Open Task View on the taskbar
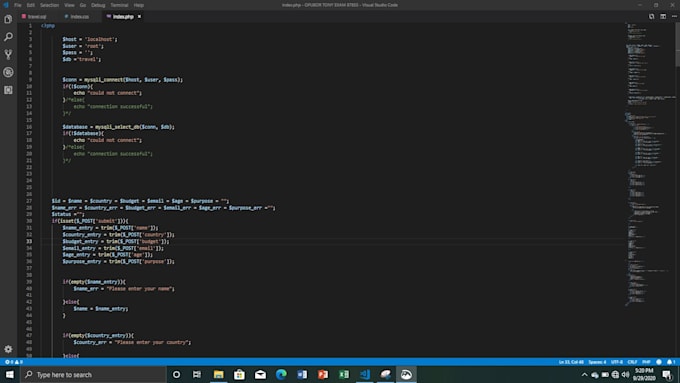680x383 pixels. (197, 374)
